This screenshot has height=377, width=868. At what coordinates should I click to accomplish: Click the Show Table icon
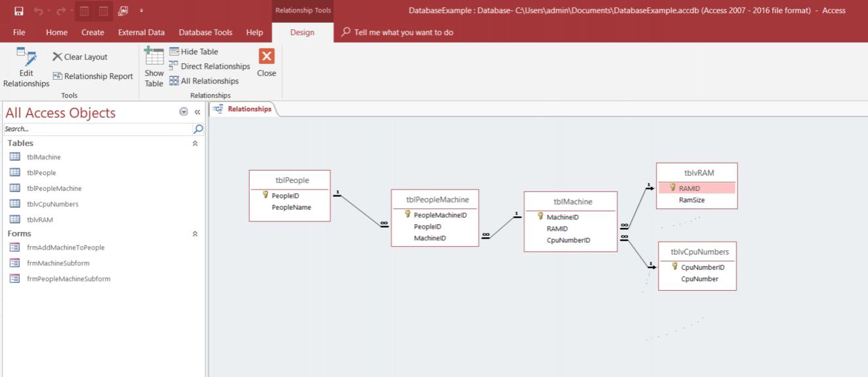click(154, 56)
